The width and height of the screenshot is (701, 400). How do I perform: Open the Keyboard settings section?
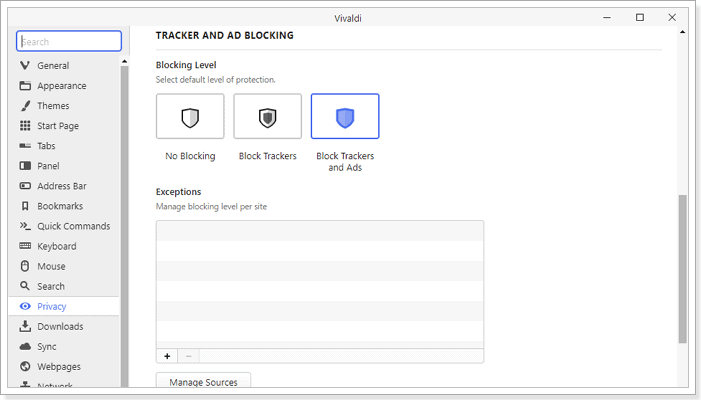[x=56, y=246]
